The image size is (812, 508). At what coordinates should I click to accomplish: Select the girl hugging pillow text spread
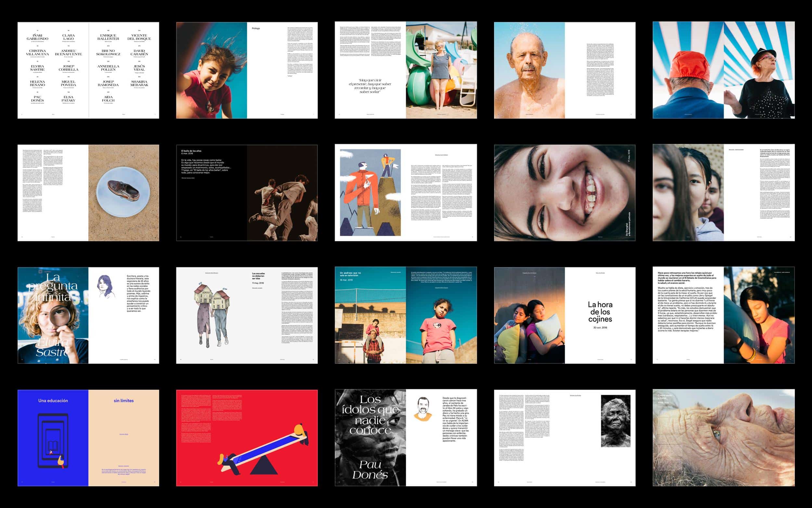click(x=723, y=315)
